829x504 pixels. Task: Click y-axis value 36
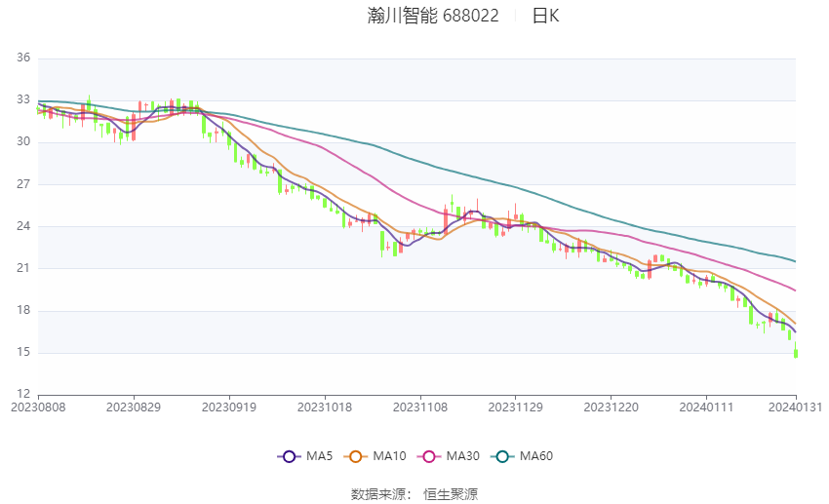[x=23, y=58]
